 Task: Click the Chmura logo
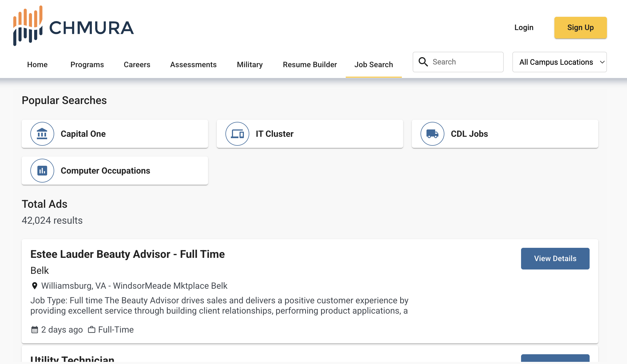(73, 26)
